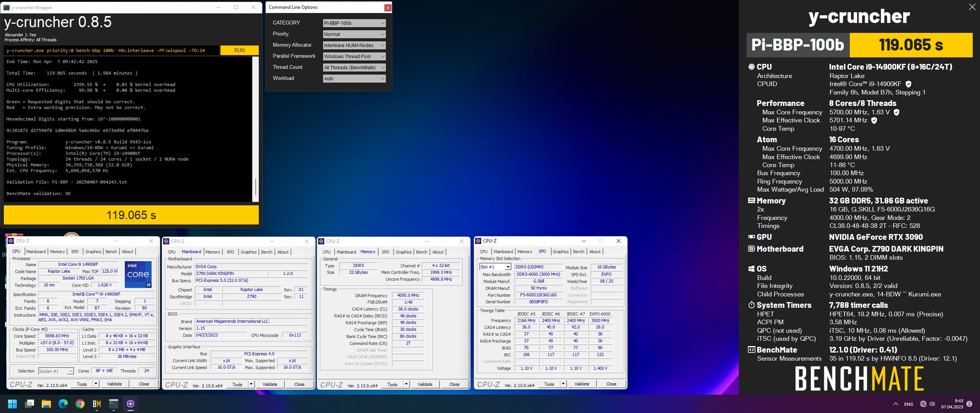Open the Parallel Framework dropdown
The width and height of the screenshot is (980, 413).
pos(354,56)
